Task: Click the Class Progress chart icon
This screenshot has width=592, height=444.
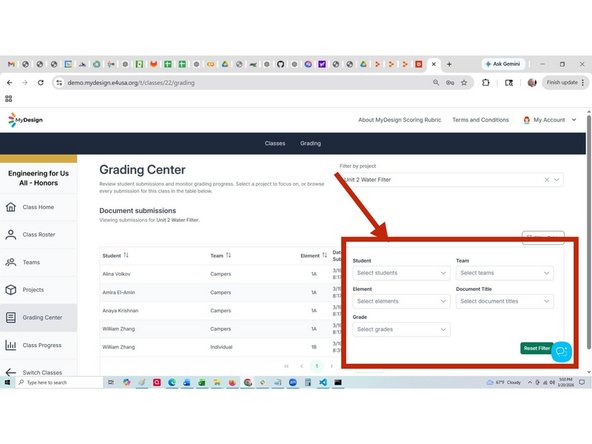Action: pyautogui.click(x=11, y=345)
